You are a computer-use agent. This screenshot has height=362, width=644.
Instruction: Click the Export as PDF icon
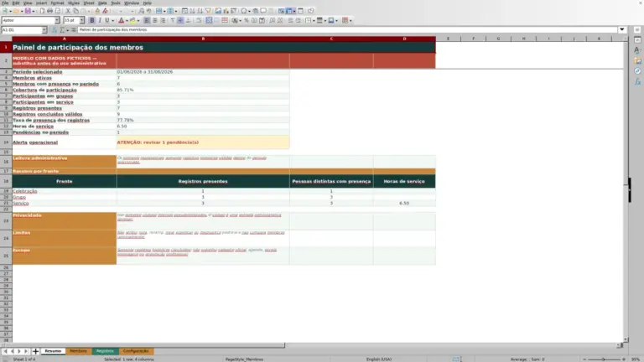(x=42, y=11)
